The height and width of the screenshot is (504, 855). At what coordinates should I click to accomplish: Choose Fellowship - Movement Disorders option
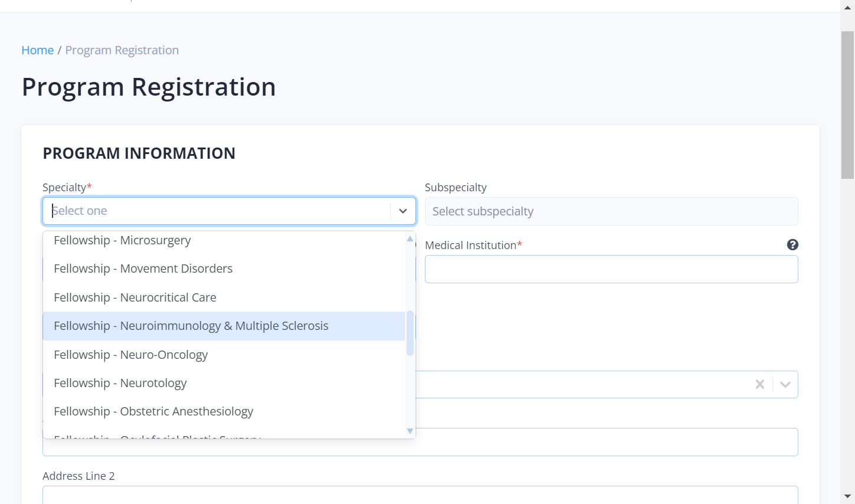click(x=224, y=269)
